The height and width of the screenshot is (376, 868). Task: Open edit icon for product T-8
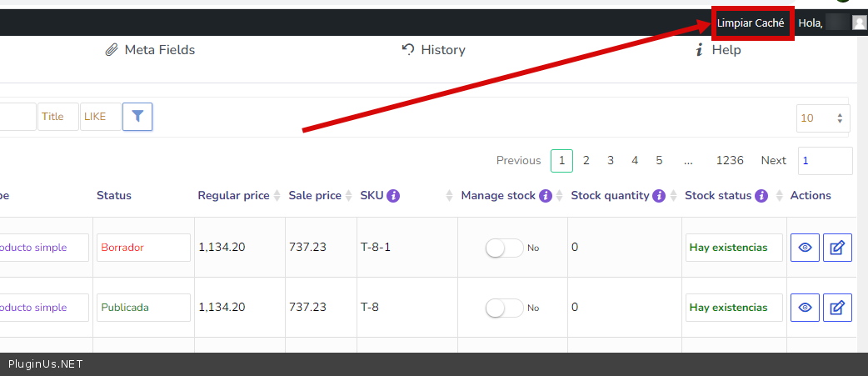click(x=837, y=308)
